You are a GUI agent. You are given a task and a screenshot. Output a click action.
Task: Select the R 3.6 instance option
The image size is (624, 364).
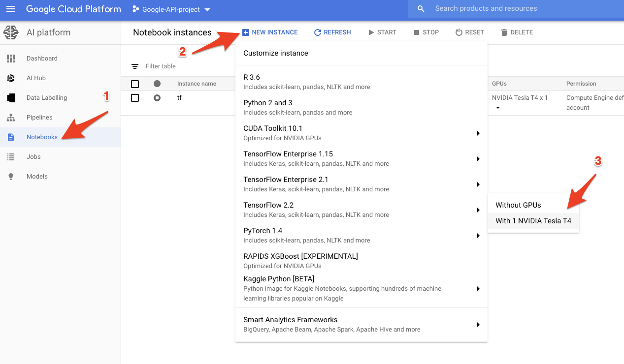click(361, 82)
